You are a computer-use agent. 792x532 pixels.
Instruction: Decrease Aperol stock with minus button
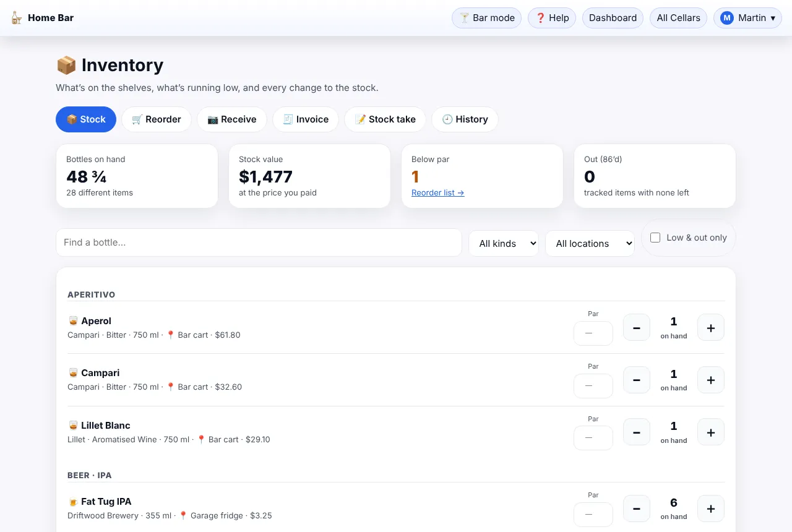tap(636, 327)
